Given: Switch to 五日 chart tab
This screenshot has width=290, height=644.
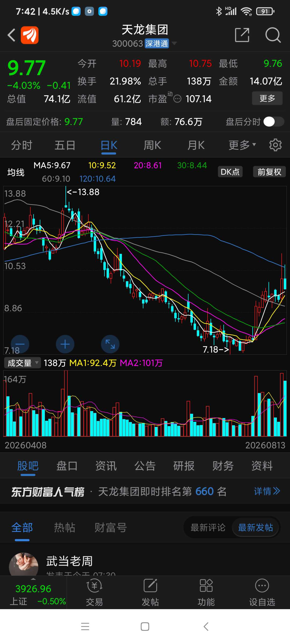Looking at the screenshot, I should point(65,145).
